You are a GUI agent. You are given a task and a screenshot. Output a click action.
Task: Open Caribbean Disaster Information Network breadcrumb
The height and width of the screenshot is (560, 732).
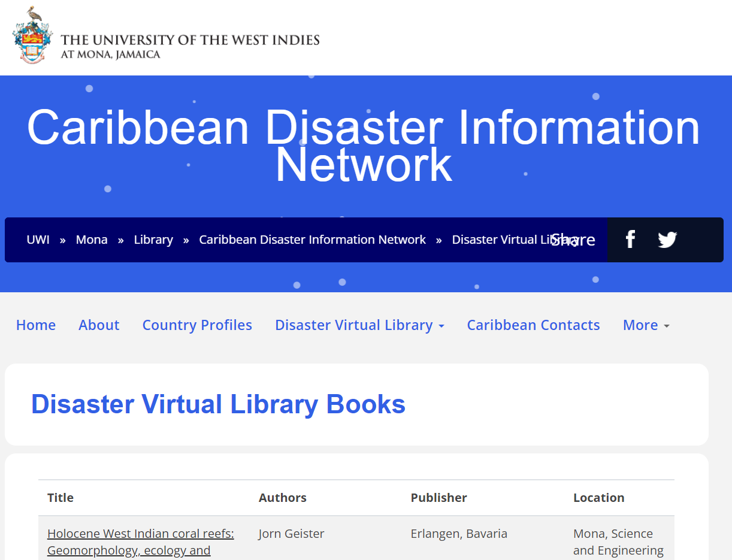coord(313,240)
